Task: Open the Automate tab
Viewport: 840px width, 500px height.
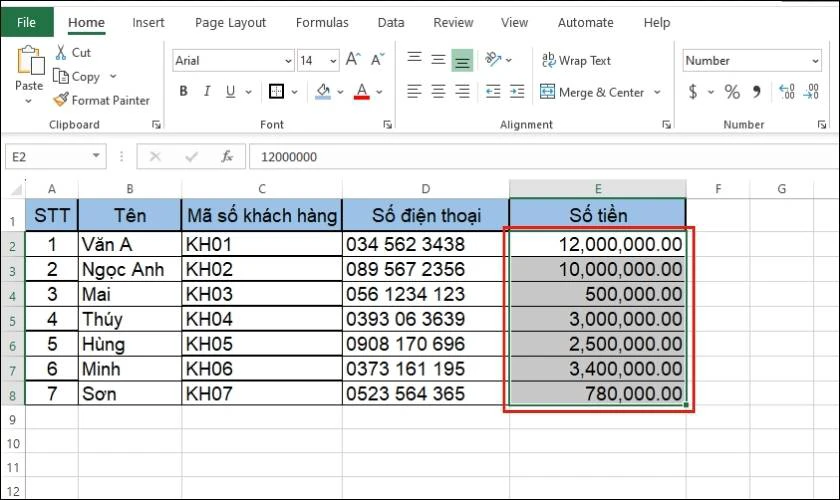Action: [586, 23]
